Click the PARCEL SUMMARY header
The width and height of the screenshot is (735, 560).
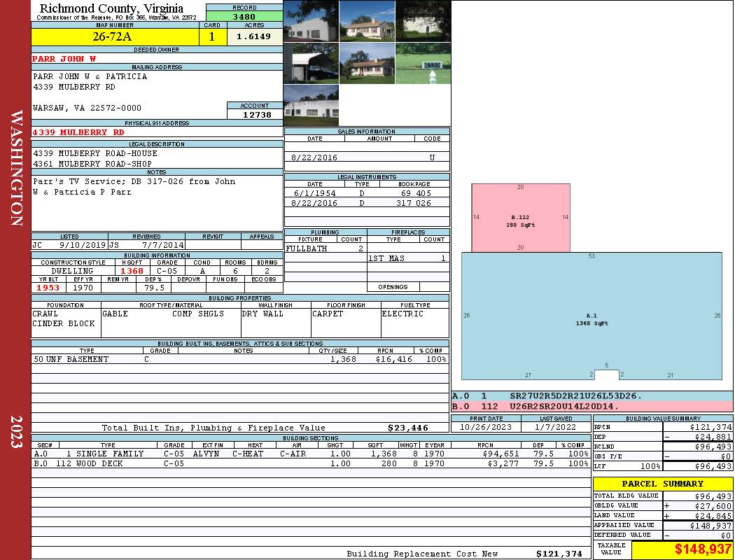click(662, 484)
